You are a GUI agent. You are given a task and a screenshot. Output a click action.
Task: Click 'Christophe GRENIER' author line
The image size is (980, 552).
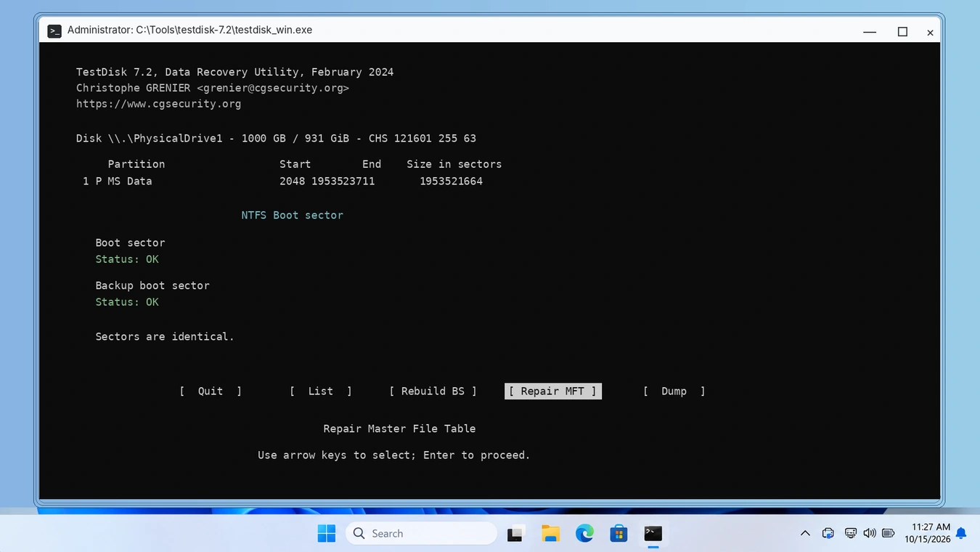213,88
